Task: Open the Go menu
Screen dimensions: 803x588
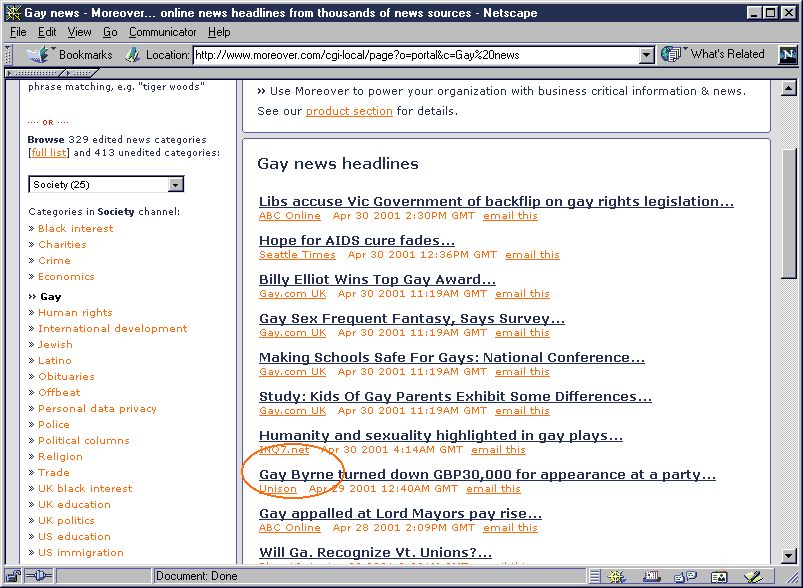Action: pos(110,32)
